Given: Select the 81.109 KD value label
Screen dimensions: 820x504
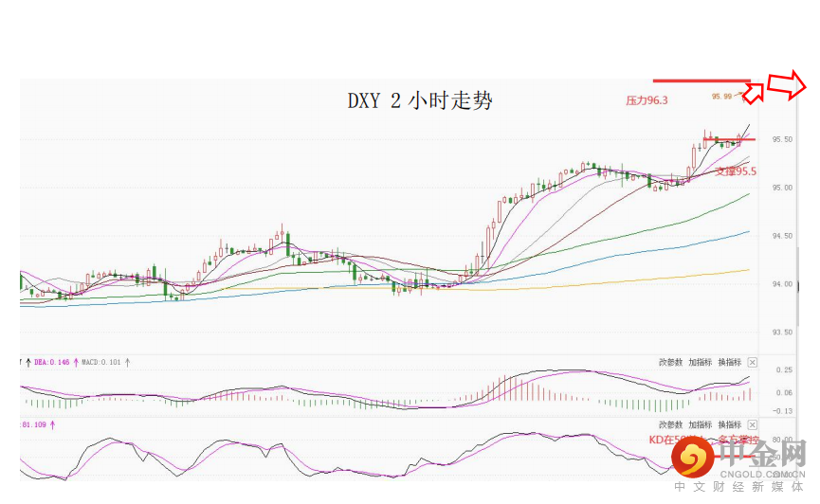Looking at the screenshot, I should click(x=34, y=425).
